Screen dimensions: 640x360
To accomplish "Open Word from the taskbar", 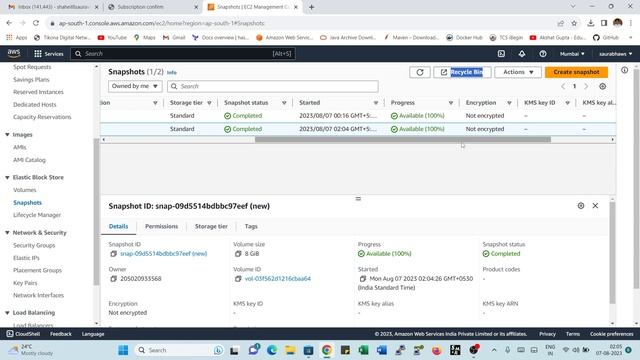I will pos(382,350).
